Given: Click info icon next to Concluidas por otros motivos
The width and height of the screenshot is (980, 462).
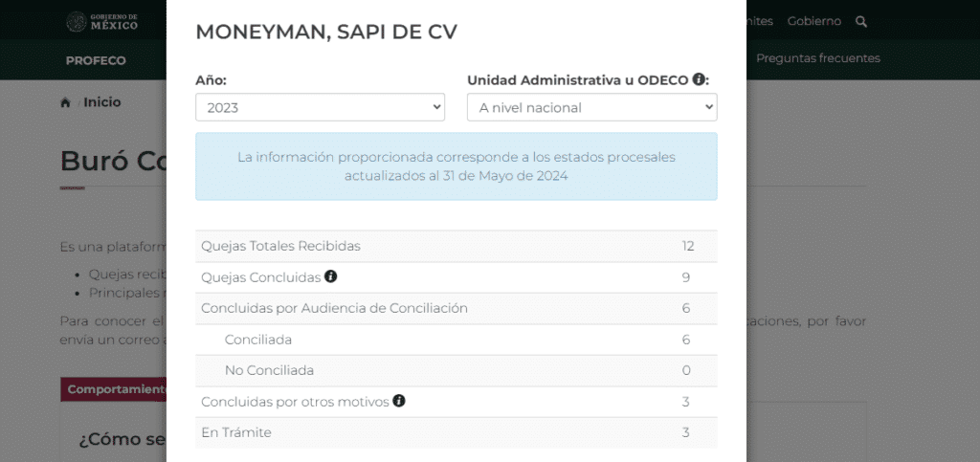Looking at the screenshot, I should point(399,401).
